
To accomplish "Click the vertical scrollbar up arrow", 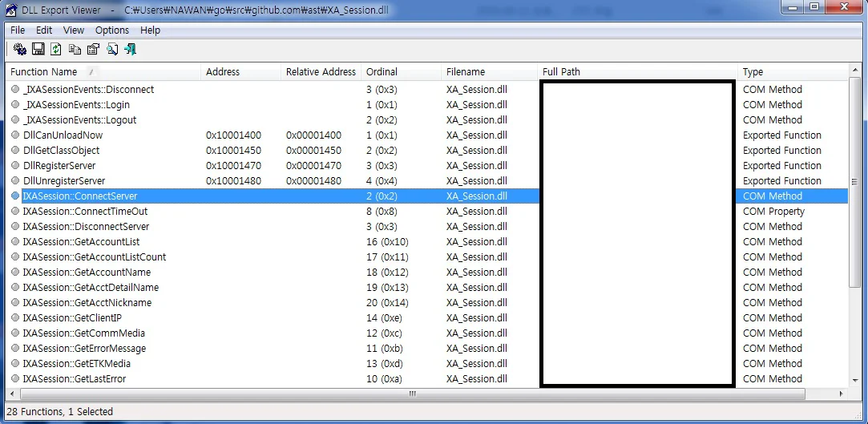I will [x=854, y=72].
